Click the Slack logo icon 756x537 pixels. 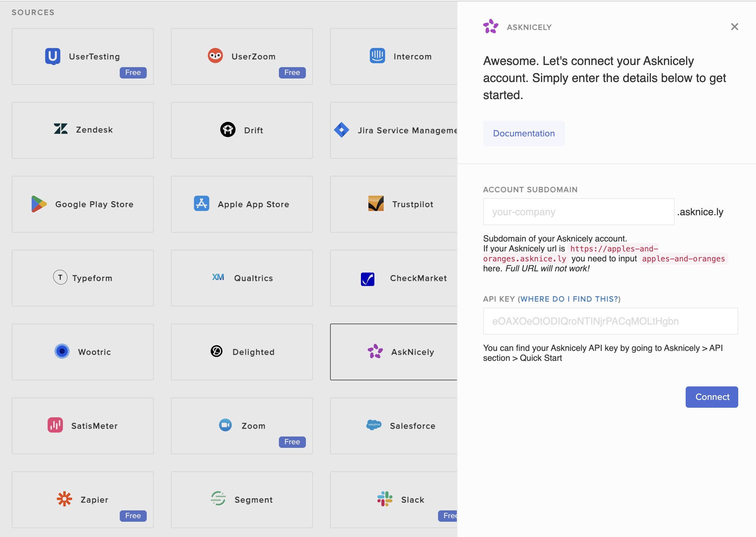tap(385, 499)
